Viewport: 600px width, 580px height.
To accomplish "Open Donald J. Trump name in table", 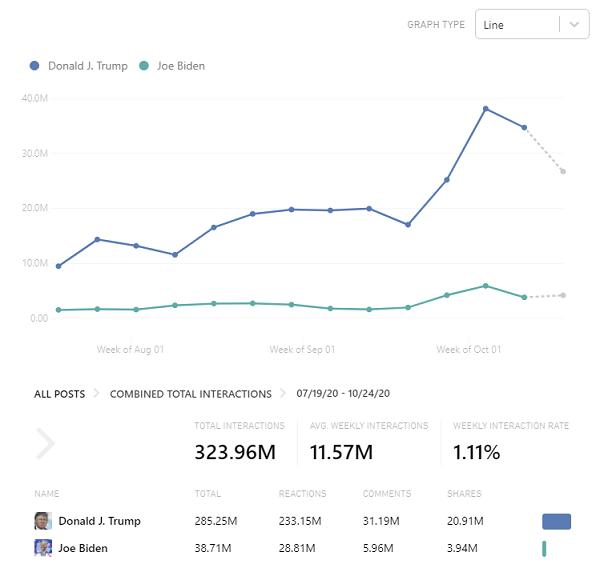I will [99, 521].
